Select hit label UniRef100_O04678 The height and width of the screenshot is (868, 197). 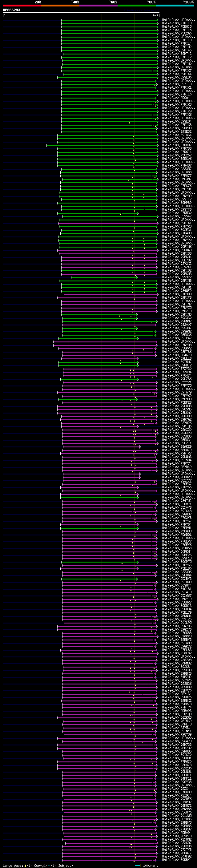(177, 355)
